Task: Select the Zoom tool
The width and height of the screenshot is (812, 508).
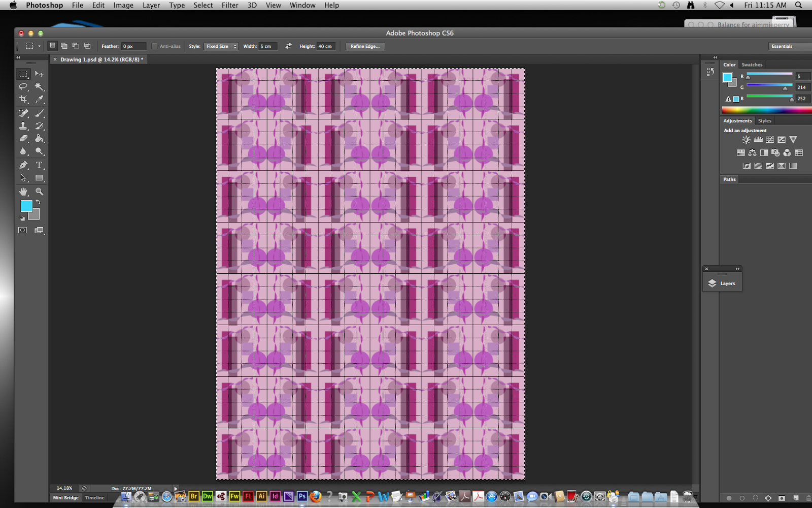Action: pos(40,192)
